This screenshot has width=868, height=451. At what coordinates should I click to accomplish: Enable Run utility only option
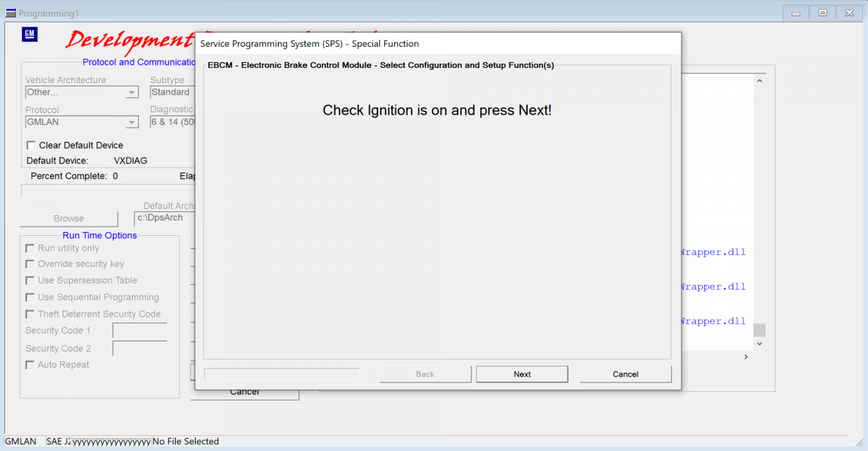pyautogui.click(x=30, y=248)
